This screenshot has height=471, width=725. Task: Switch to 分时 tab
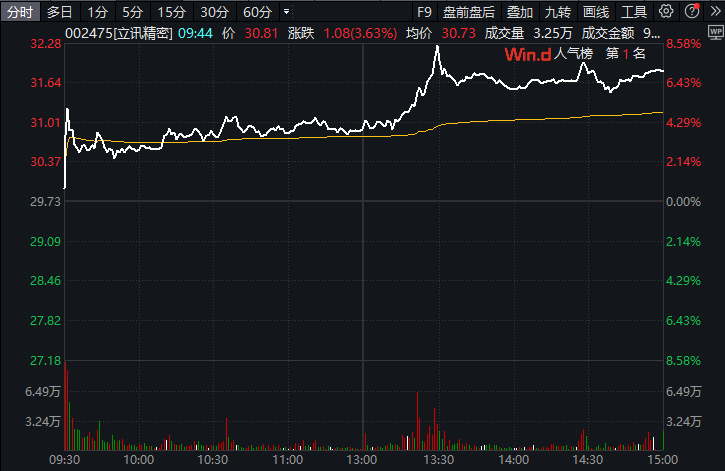pos(20,12)
